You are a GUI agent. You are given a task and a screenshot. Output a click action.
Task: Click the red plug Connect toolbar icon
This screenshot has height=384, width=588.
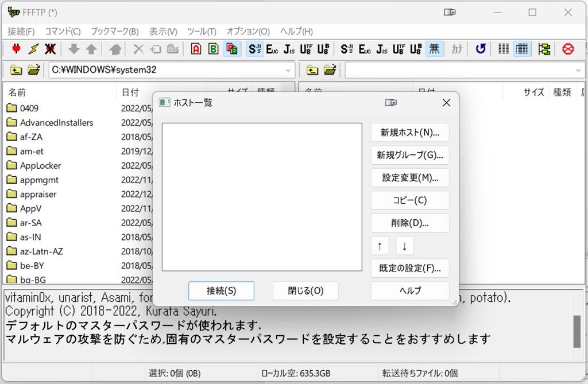[16, 49]
